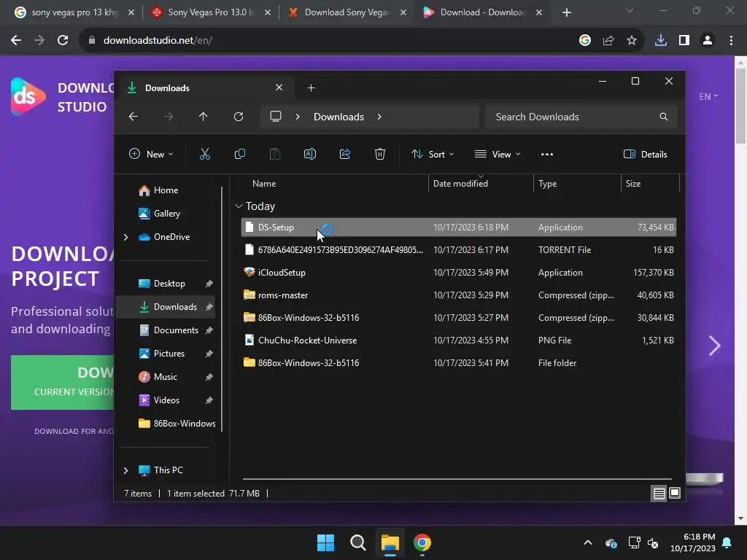Click Chrome icon in the taskbar
The image size is (747, 560).
point(422,542)
